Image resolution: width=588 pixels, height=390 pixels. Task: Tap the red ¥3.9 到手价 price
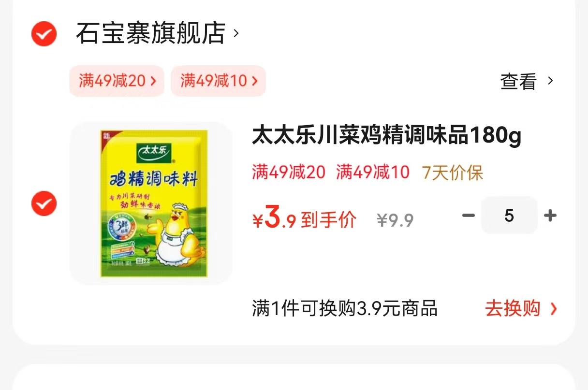coord(305,219)
